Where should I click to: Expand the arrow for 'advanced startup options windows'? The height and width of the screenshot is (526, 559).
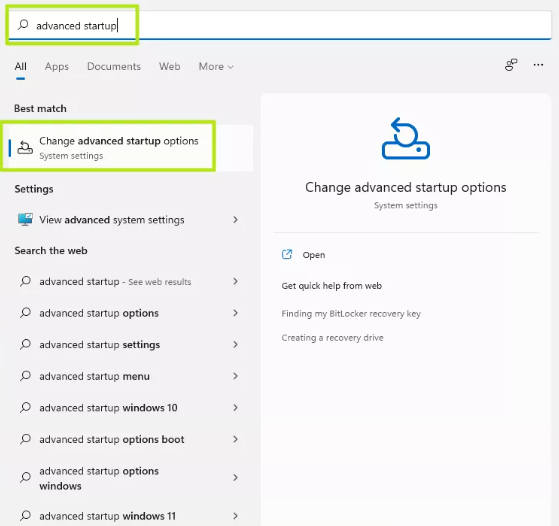[235, 478]
